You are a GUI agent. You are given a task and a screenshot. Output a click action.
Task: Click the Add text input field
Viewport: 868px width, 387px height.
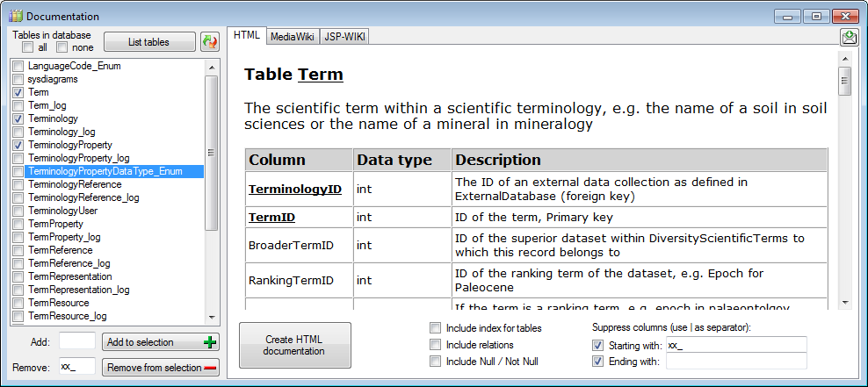pyautogui.click(x=76, y=341)
